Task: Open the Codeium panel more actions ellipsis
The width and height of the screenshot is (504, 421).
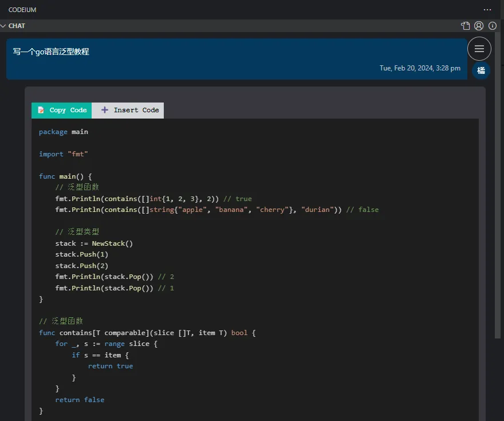Action: coord(487,10)
